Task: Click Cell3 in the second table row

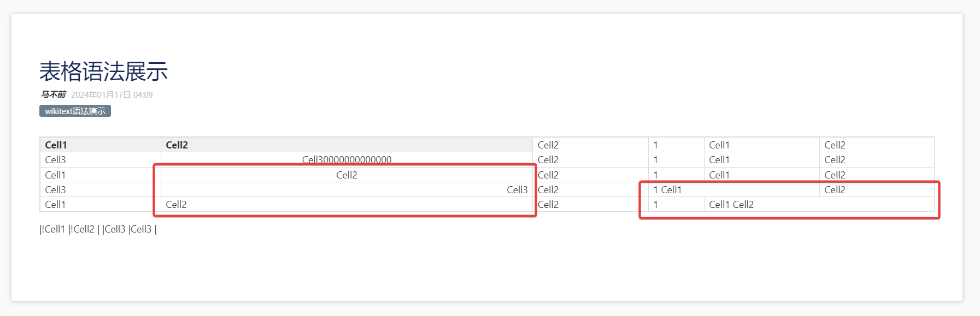Action: point(101,159)
